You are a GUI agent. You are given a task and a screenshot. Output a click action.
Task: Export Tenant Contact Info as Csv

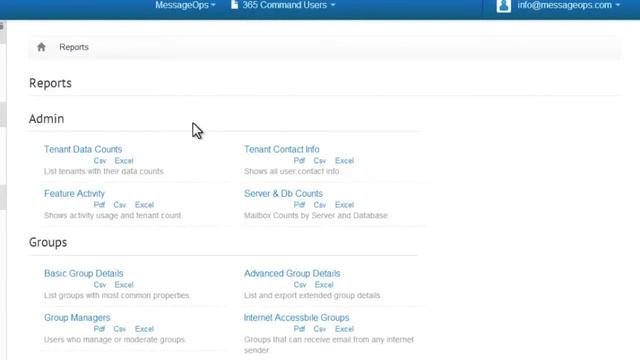(320, 161)
